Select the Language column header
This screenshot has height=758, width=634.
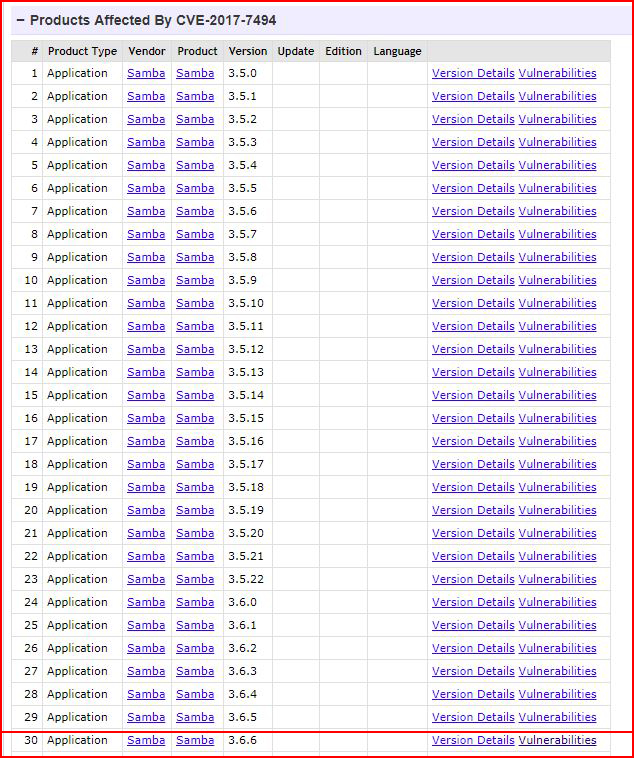click(x=397, y=51)
